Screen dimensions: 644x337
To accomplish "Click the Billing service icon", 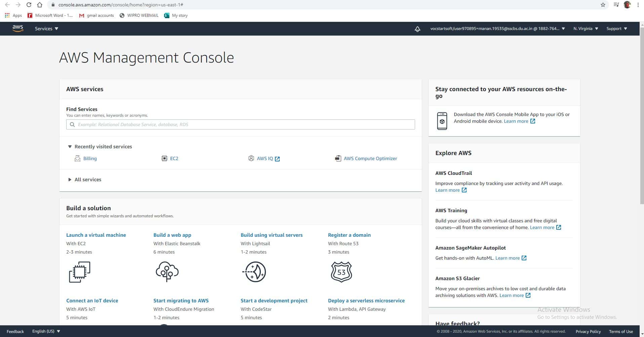I will coord(78,158).
